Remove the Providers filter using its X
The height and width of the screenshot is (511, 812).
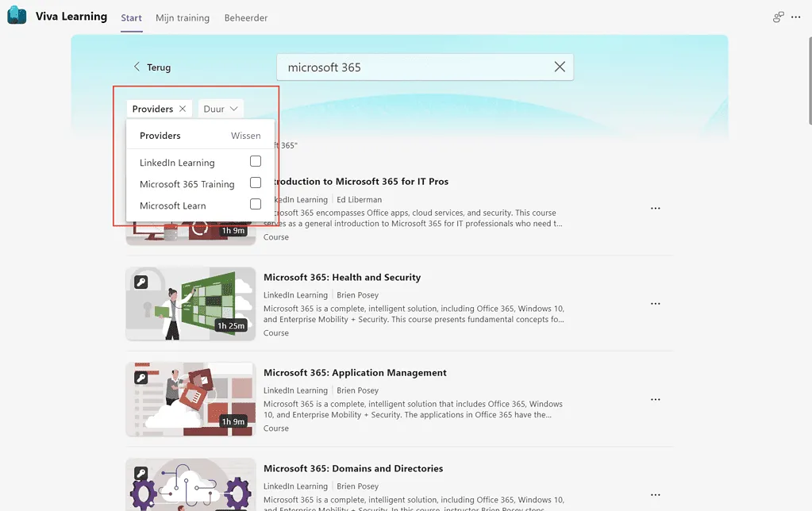(183, 109)
